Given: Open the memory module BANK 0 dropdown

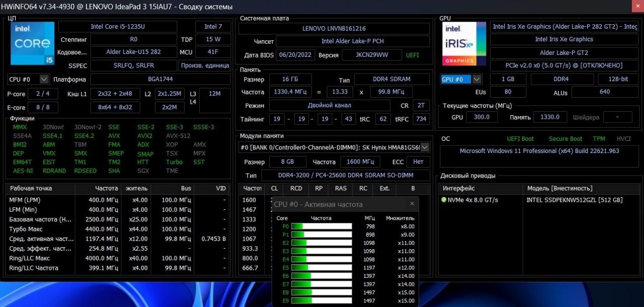Looking at the screenshot, I should [x=425, y=147].
